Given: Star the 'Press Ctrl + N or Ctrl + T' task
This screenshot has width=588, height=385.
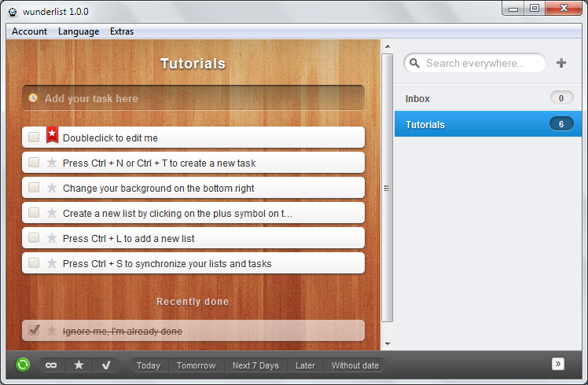Looking at the screenshot, I should coord(52,163).
